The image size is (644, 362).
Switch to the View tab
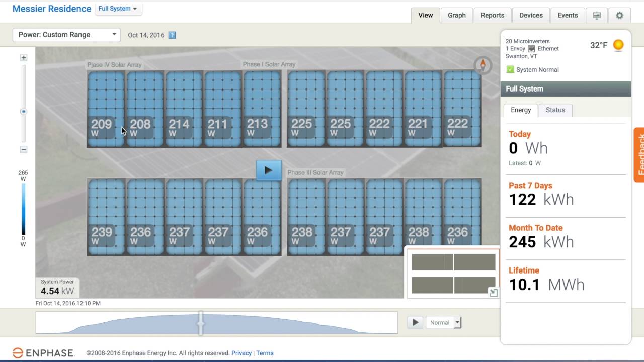pos(426,15)
